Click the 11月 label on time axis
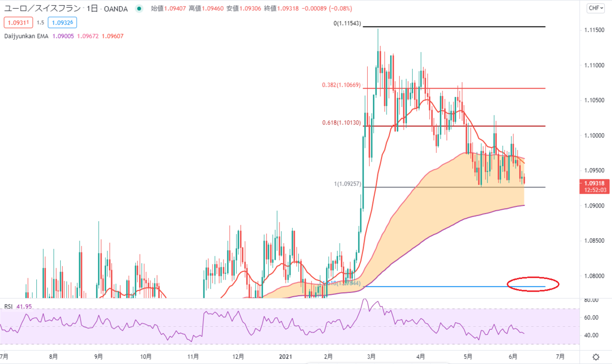 coord(193,356)
